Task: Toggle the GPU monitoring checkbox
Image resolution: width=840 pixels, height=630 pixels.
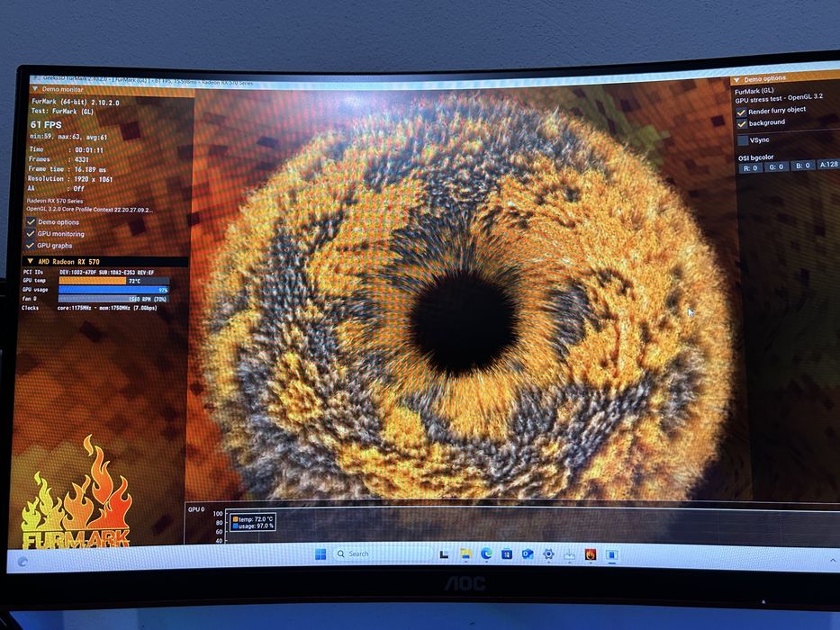Action: [x=31, y=234]
